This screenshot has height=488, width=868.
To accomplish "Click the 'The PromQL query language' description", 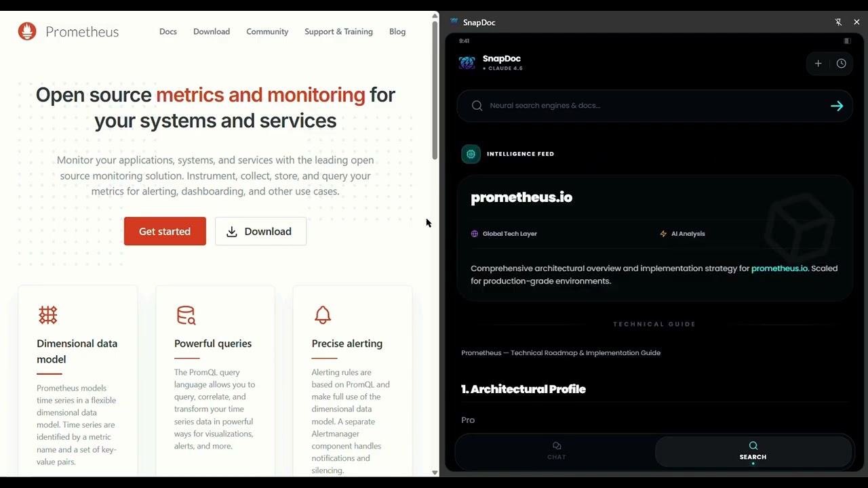I will (215, 409).
